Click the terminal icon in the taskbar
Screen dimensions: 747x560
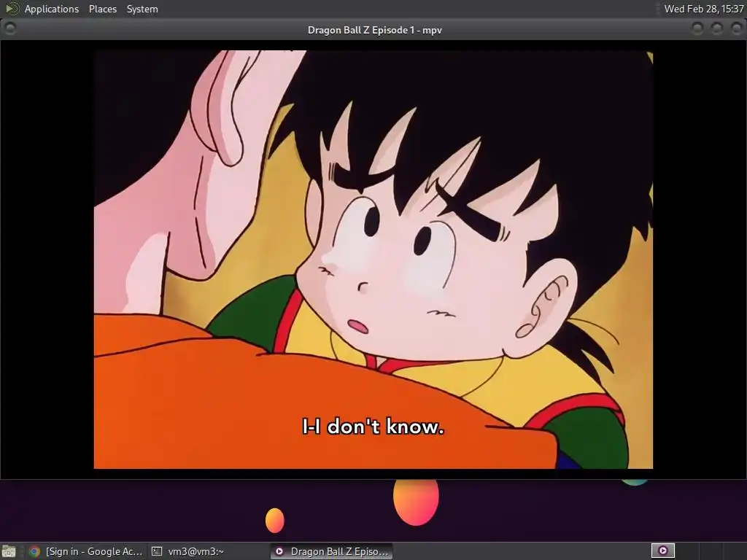pos(157,551)
